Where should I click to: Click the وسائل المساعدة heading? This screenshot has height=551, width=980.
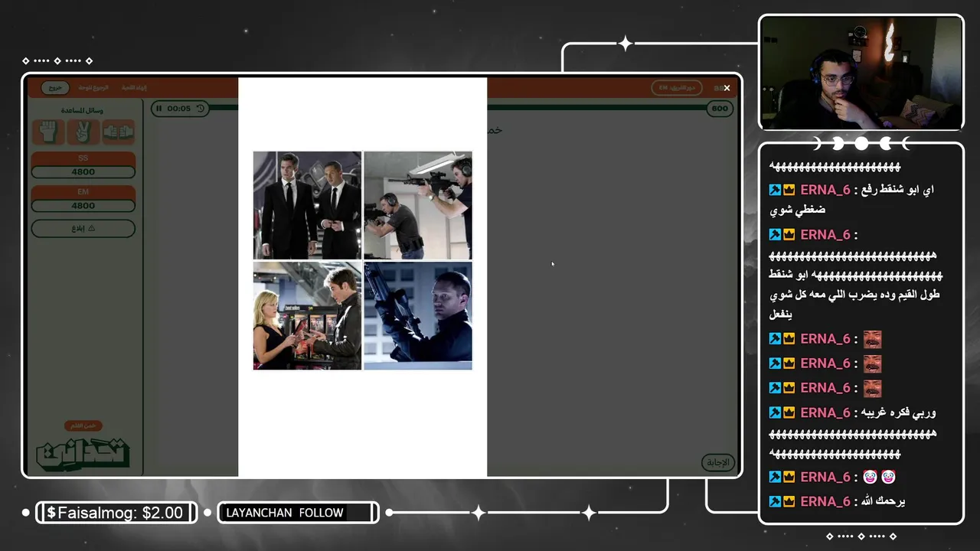83,110
